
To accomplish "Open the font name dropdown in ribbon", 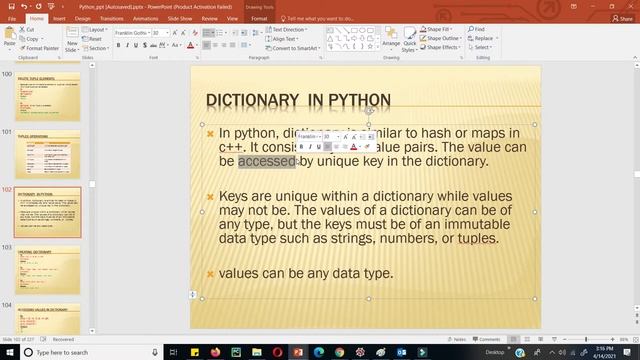I will coord(149,33).
